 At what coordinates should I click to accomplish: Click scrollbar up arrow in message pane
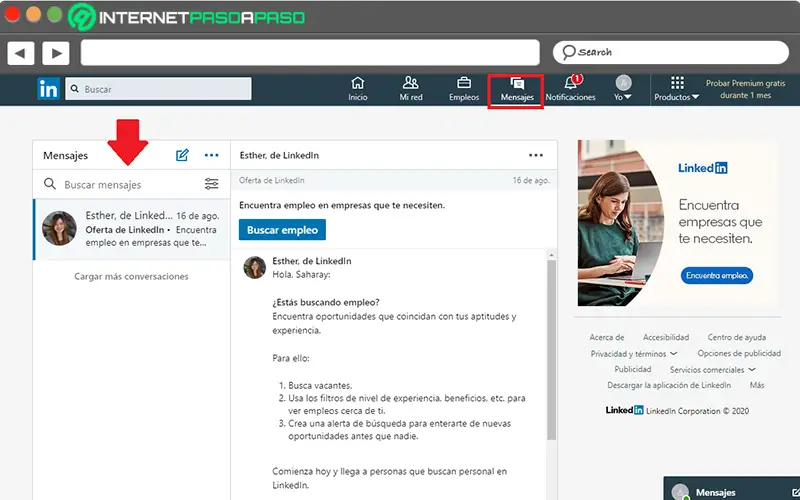tap(551, 255)
